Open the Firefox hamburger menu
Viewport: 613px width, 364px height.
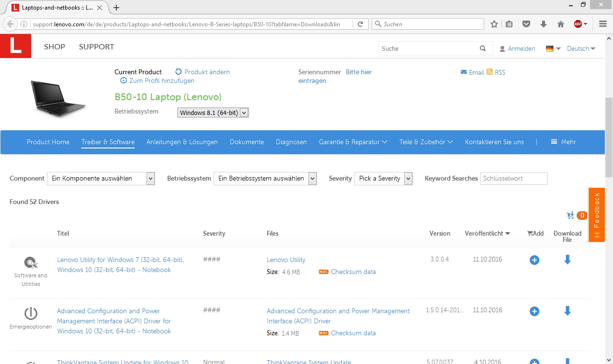(x=603, y=24)
